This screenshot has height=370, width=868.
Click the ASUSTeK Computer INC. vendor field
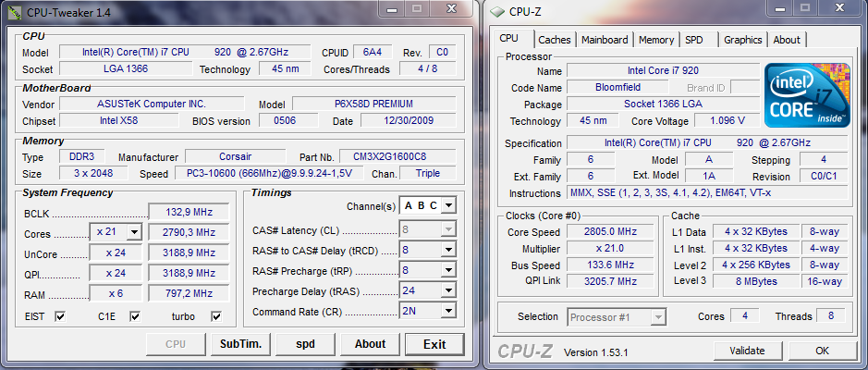[151, 104]
